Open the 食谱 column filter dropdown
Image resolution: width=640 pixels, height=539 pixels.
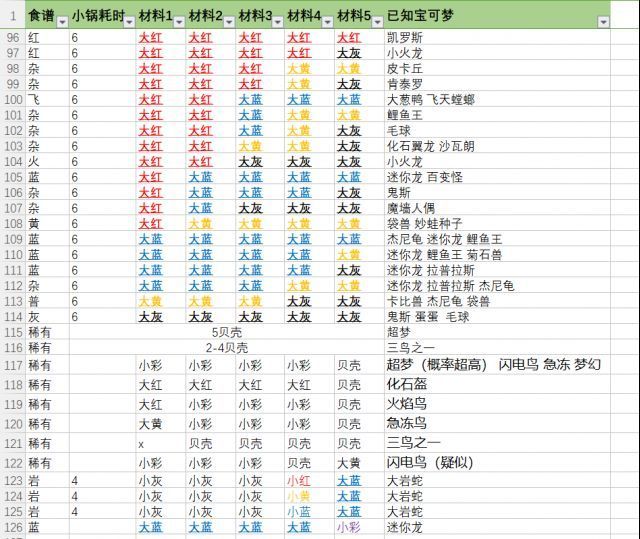62,22
